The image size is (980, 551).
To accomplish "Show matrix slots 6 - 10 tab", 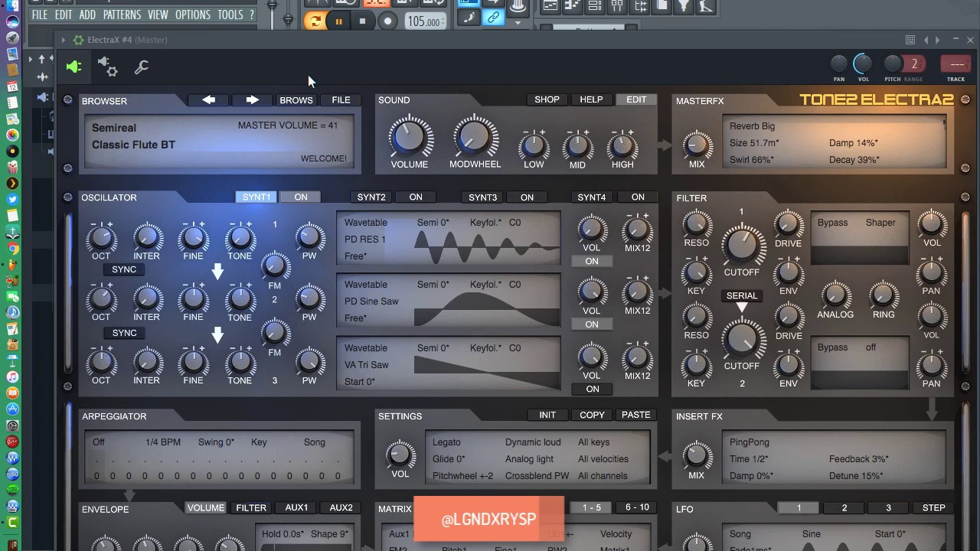I will pos(637,507).
